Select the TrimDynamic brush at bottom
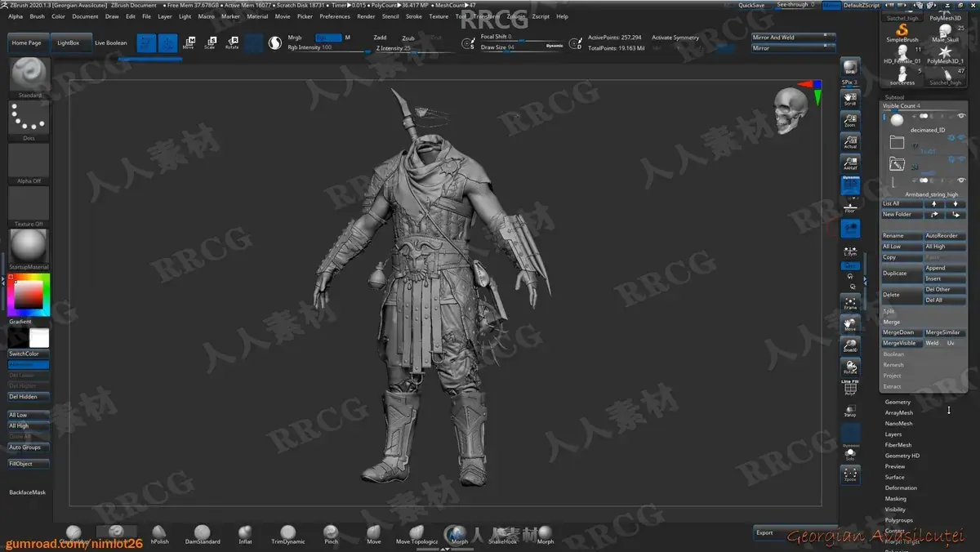This screenshot has height=552, width=980. tap(287, 534)
